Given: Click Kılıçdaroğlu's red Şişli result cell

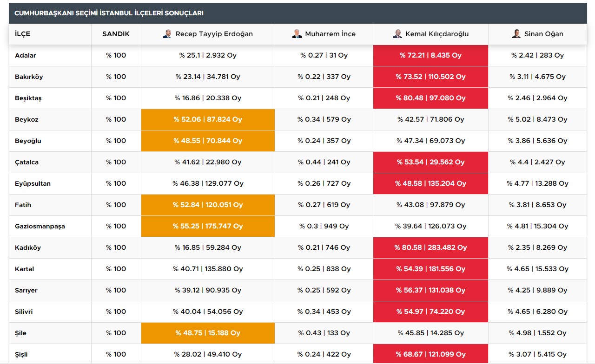Looking at the screenshot, I should point(430,354).
